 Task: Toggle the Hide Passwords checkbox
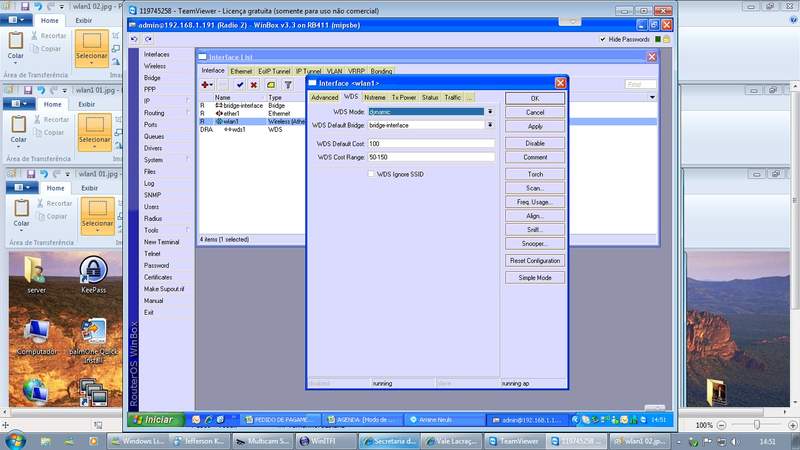(x=603, y=39)
